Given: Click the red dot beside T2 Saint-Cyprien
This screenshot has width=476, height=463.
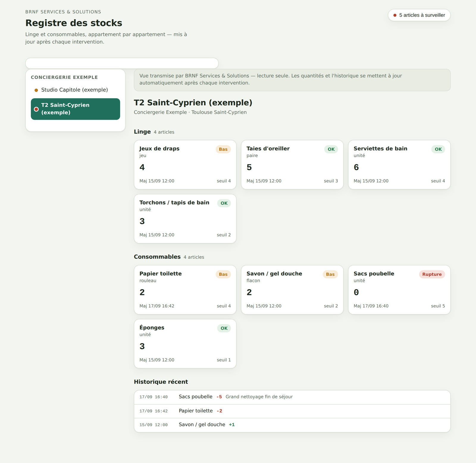Looking at the screenshot, I should pyautogui.click(x=36, y=109).
